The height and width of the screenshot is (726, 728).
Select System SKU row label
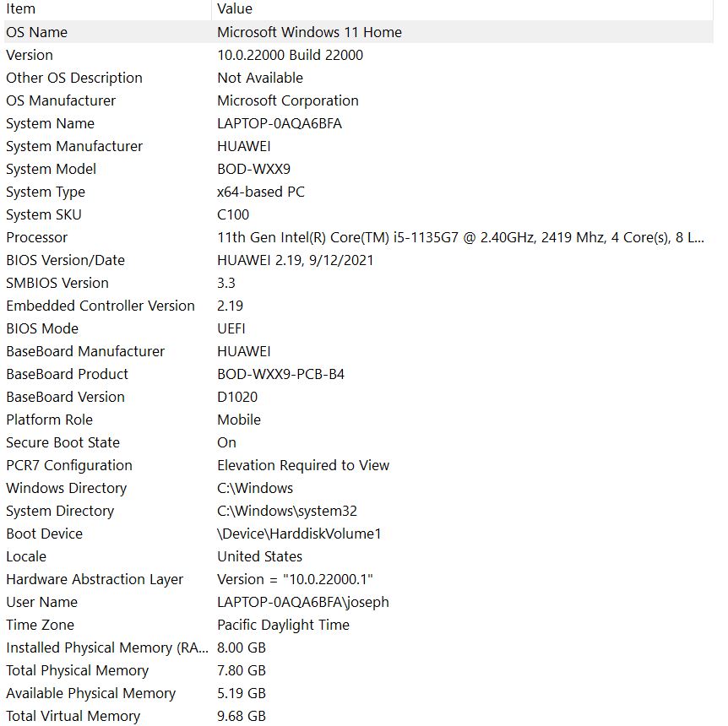[x=44, y=214]
